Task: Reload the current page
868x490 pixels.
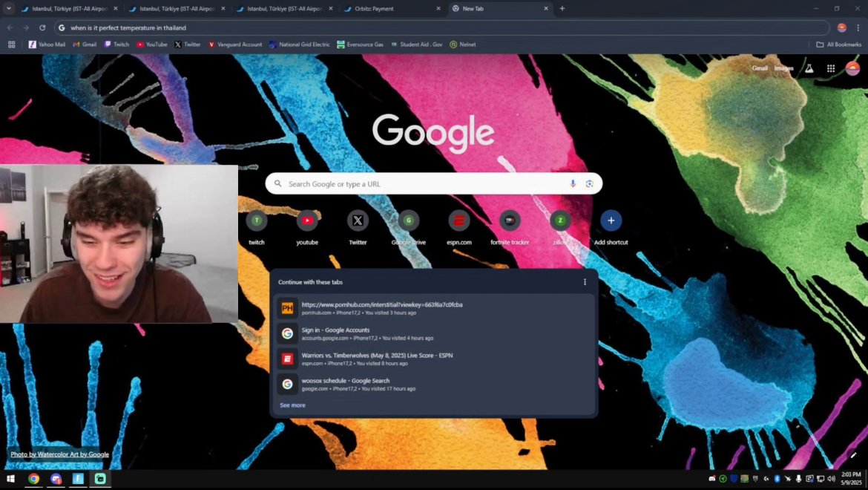Action: click(42, 27)
